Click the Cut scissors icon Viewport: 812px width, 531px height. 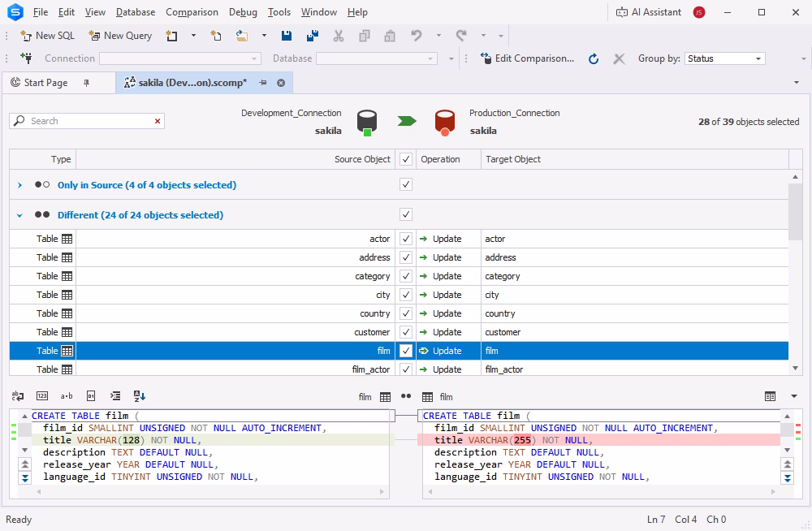coord(338,36)
